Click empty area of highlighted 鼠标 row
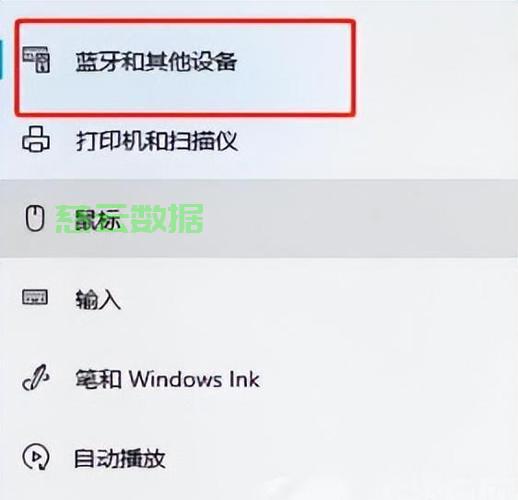Viewport: 518px width, 500px height. pyautogui.click(x=333, y=219)
